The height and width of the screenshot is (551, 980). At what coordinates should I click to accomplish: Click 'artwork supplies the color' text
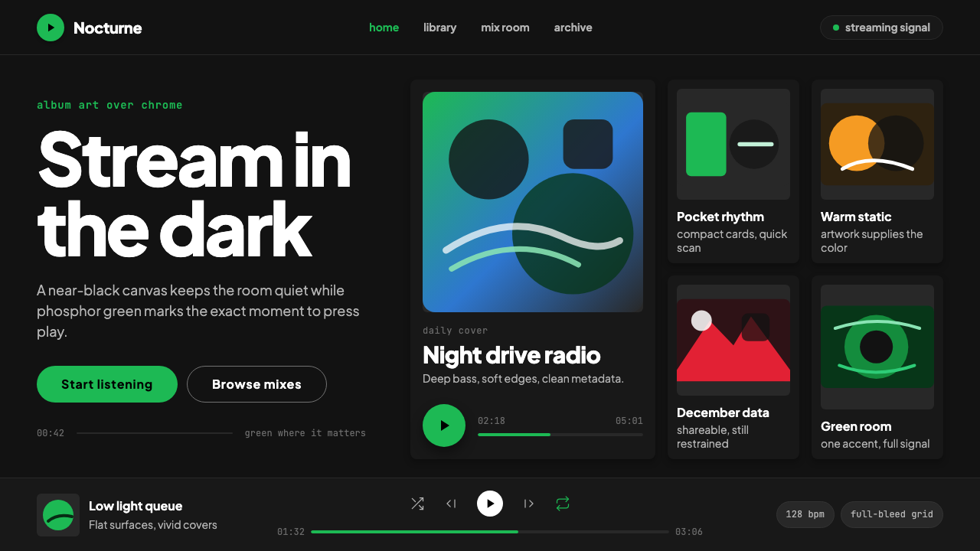click(x=872, y=241)
